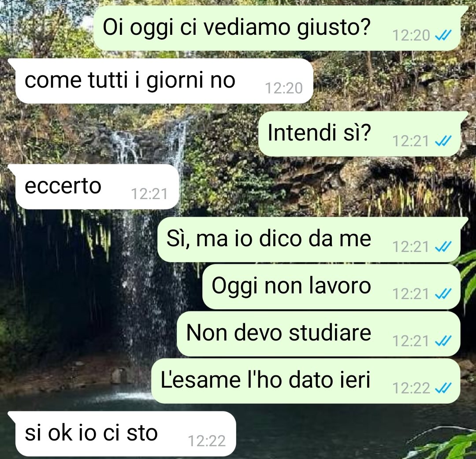
Task: Click blue ticks beside 'Non devo studiare'
Action: [x=443, y=341]
